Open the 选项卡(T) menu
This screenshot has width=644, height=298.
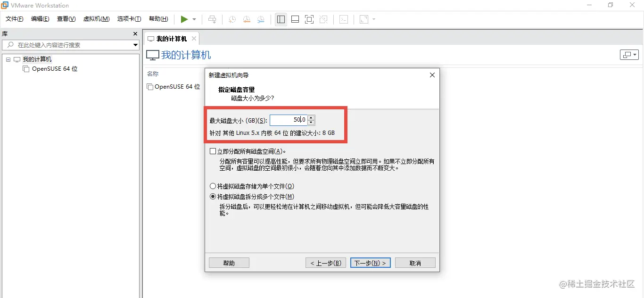tap(129, 19)
